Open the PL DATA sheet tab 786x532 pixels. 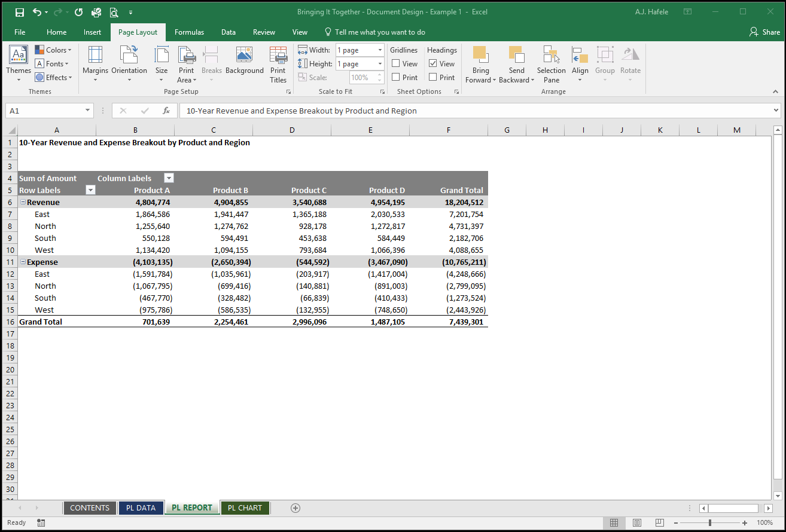click(141, 507)
